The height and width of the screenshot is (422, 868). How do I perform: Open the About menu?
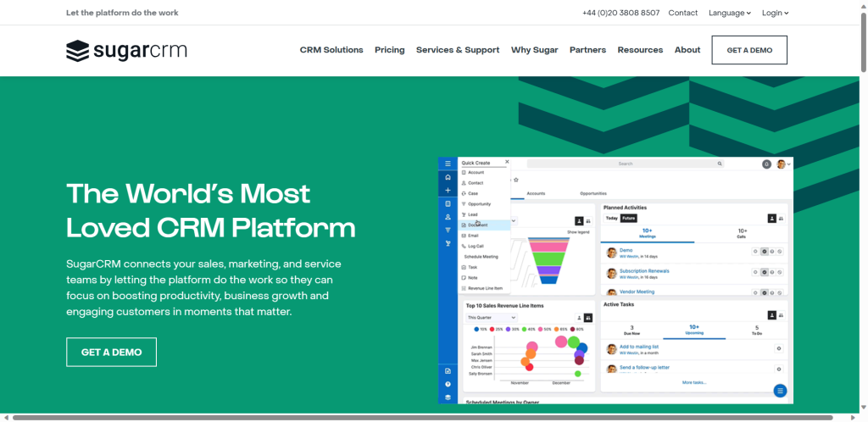coord(687,50)
